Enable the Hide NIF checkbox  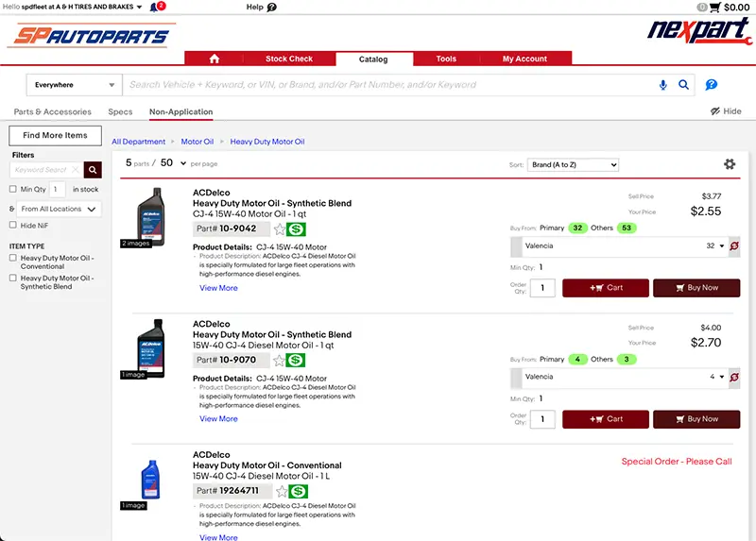coord(13,225)
